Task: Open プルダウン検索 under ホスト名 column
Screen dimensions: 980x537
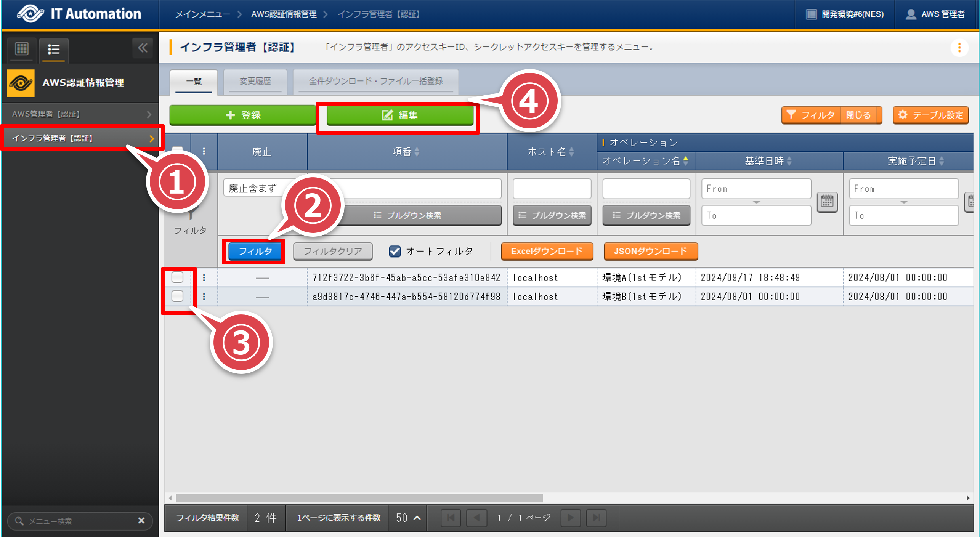Action: (552, 215)
